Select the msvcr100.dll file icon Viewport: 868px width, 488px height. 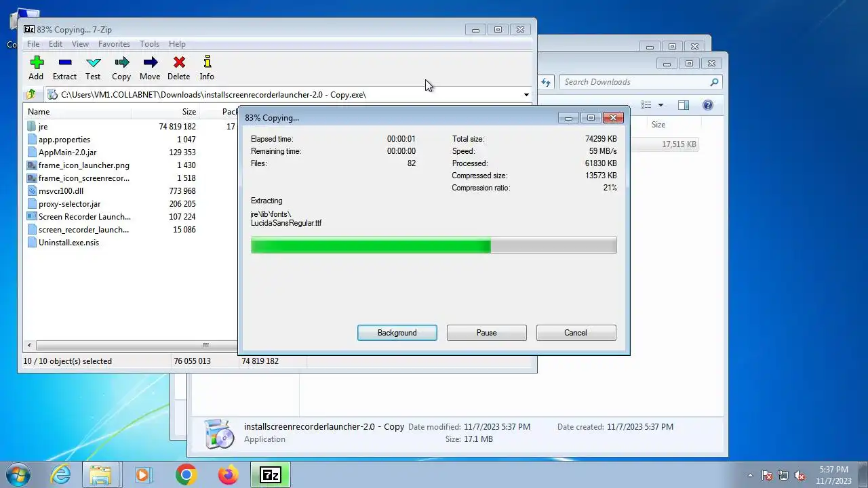(32, 191)
